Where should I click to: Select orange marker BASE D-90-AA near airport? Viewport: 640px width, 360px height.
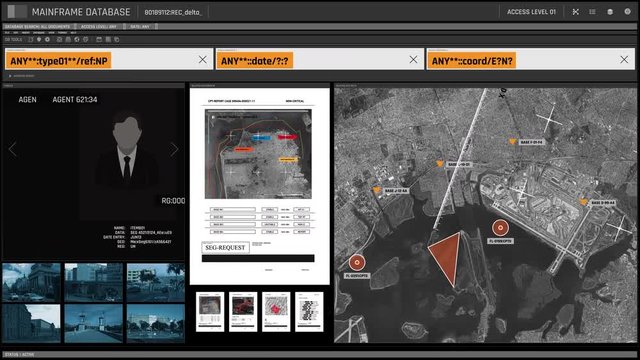click(x=584, y=202)
